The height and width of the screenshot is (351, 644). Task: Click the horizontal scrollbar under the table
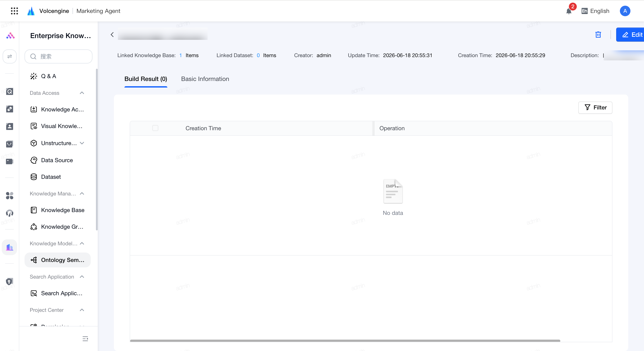[x=345, y=340]
